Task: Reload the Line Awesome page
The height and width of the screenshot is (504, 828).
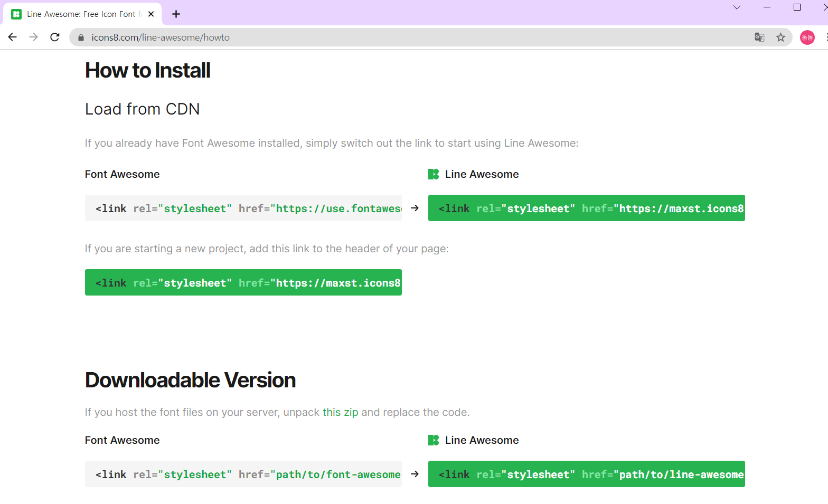Action: [x=55, y=37]
